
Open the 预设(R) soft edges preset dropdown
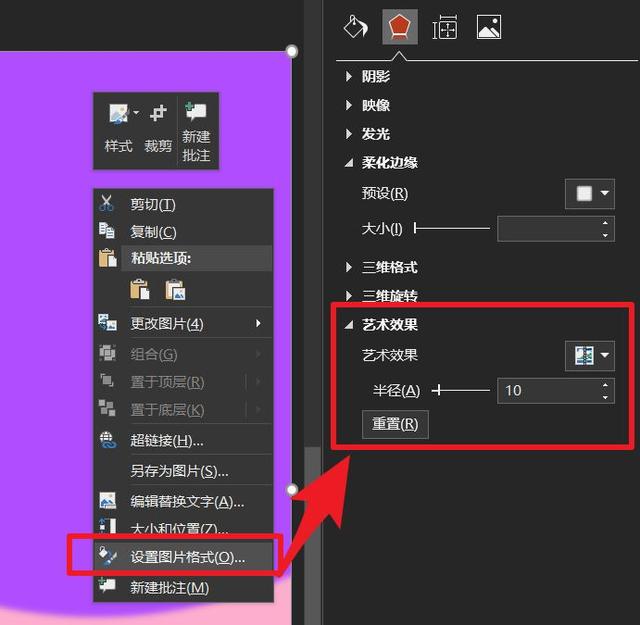pyautogui.click(x=590, y=194)
